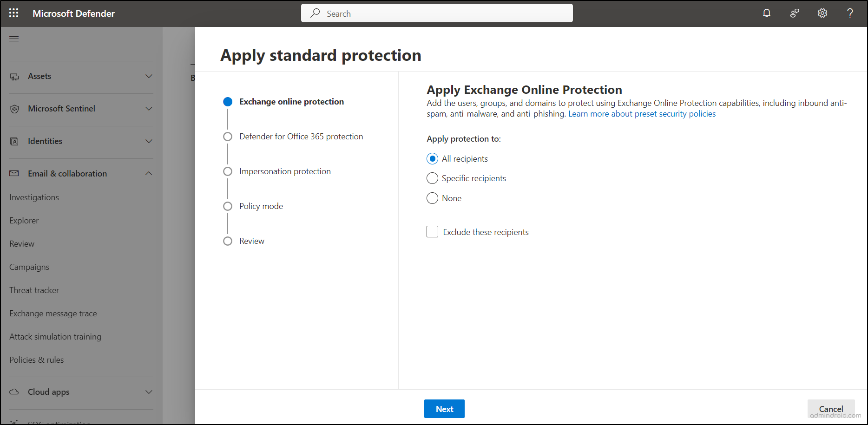Select the None radio button

432,198
